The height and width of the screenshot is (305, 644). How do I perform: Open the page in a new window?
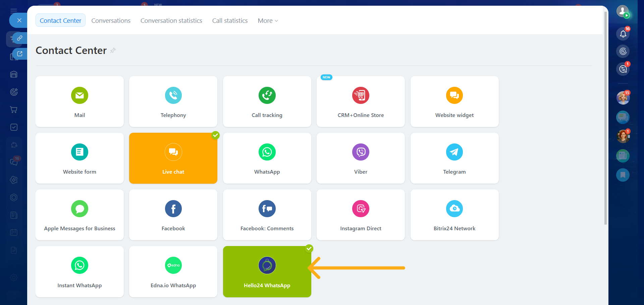(x=20, y=54)
